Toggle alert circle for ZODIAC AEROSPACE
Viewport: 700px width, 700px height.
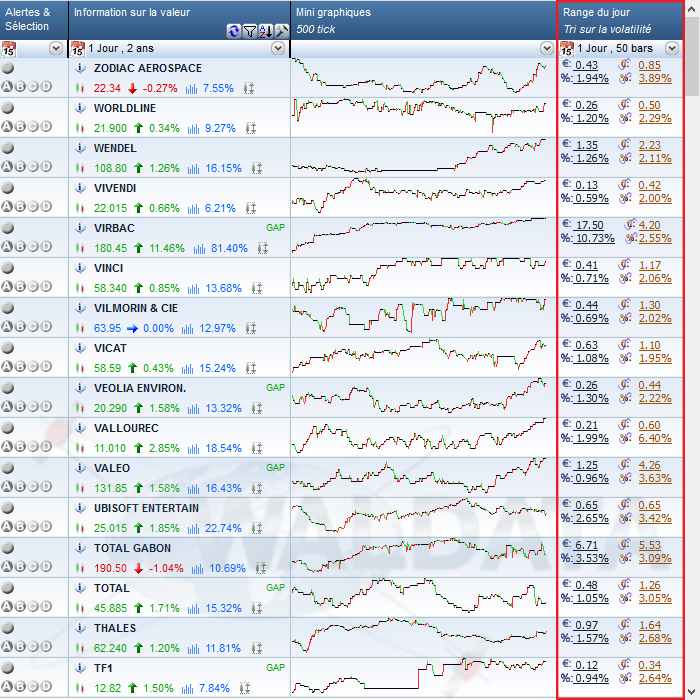(x=8, y=68)
